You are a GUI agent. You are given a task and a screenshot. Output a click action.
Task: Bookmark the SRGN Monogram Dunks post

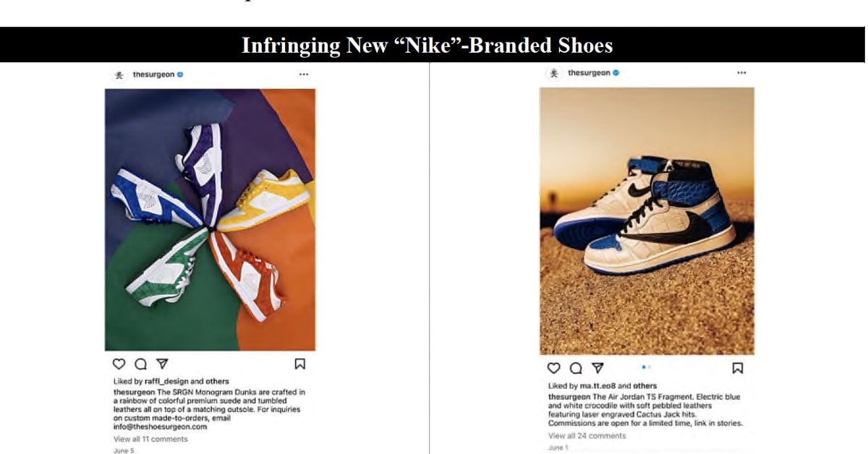[299, 364]
